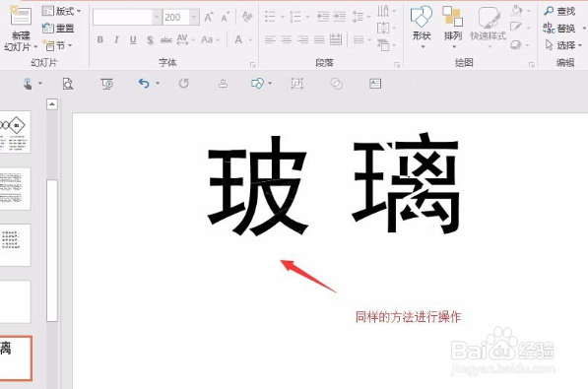
Task: Open the 快速样式 quick styles gallery
Action: point(489,27)
